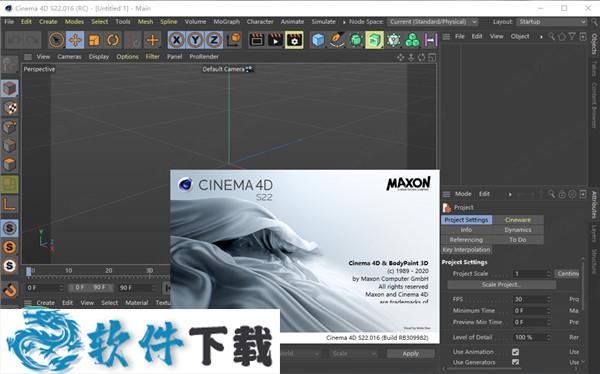Expand hidden main menu arrow after Simulate
Image resolution: width=600 pixels, height=374 pixels.
click(344, 22)
